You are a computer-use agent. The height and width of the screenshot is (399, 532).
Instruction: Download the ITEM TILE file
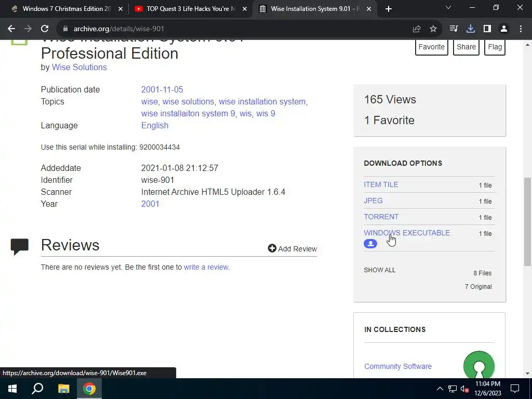381,184
